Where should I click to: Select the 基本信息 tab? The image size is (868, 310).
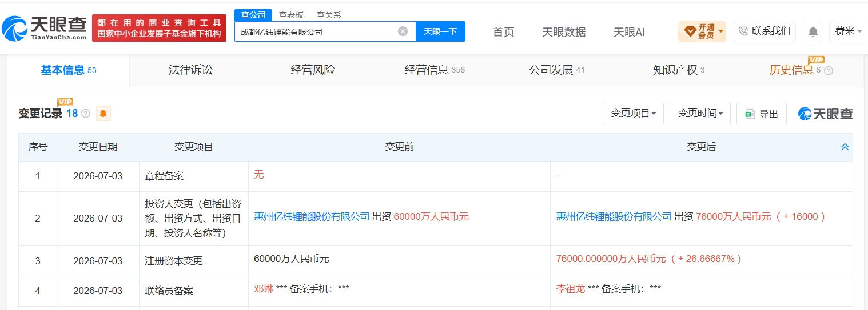68,70
